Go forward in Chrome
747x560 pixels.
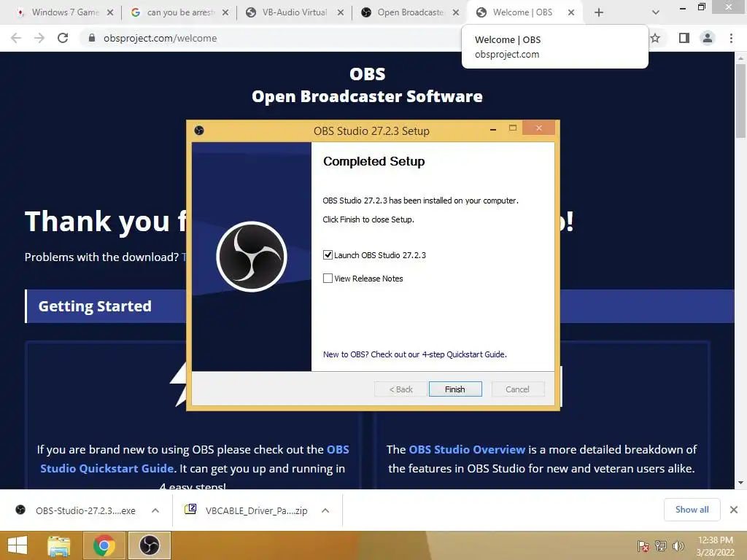39,38
